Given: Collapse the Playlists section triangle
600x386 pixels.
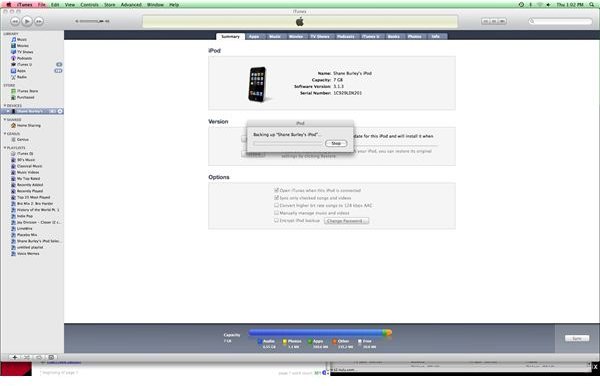Looking at the screenshot, I should [5, 148].
